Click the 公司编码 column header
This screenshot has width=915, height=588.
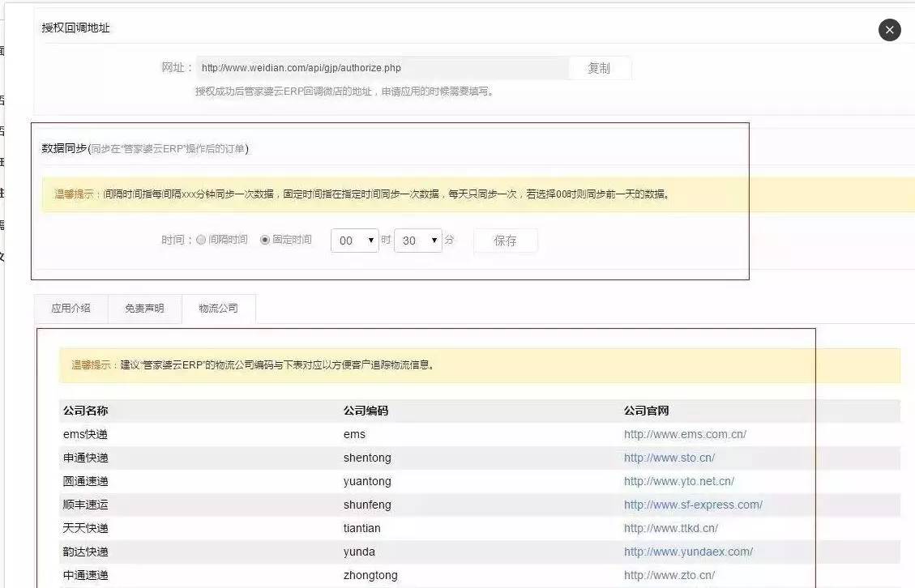pyautogui.click(x=366, y=411)
